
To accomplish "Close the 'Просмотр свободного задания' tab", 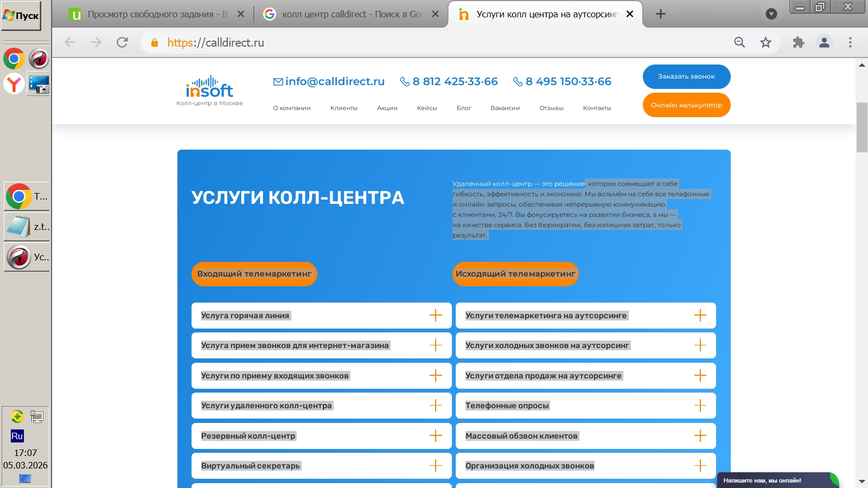I will [x=241, y=14].
